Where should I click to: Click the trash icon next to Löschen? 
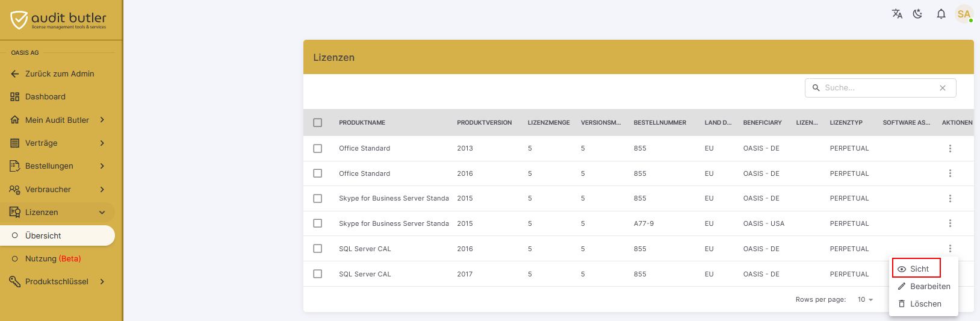[x=902, y=304]
